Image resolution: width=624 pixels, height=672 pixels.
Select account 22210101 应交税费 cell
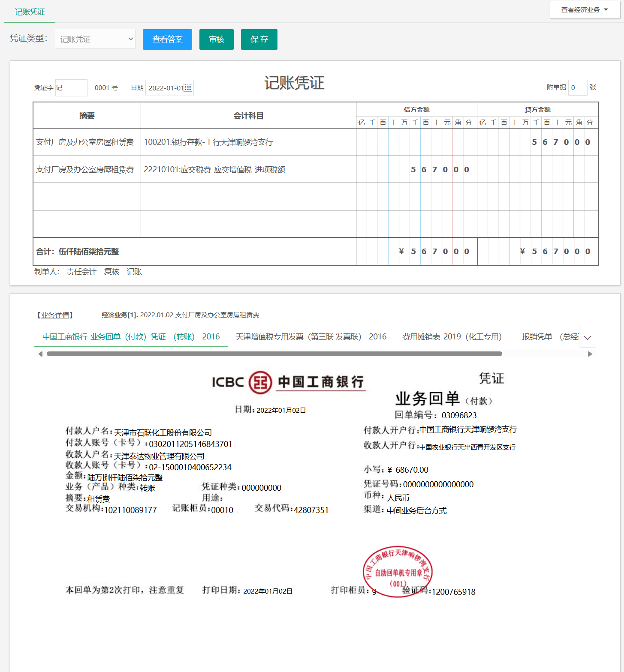(x=248, y=170)
